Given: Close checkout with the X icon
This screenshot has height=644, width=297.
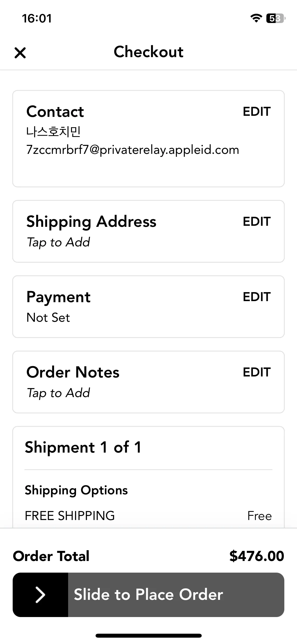Looking at the screenshot, I should [x=20, y=53].
